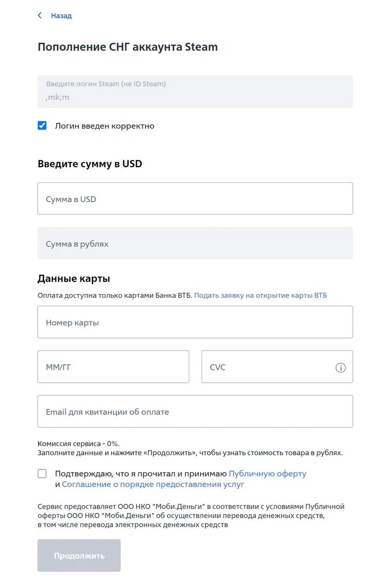Open "Соглашение о порядке предоставления услуг" link
378x588 pixels.
click(x=153, y=484)
